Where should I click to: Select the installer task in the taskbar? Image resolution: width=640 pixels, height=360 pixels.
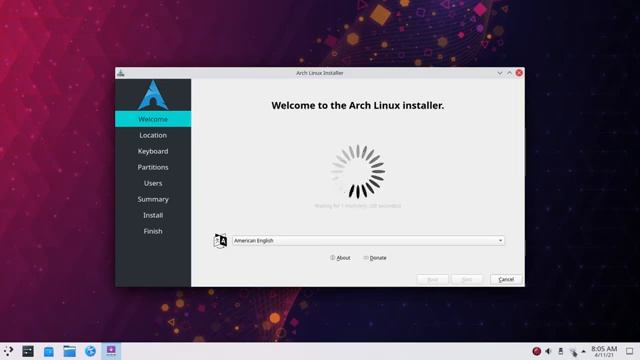pos(111,351)
